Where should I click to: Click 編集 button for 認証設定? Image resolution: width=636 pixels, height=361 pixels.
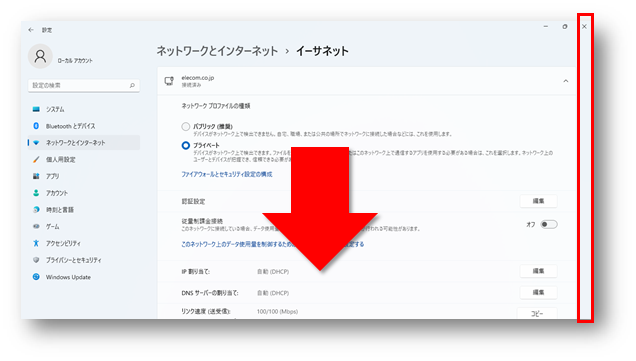click(538, 201)
